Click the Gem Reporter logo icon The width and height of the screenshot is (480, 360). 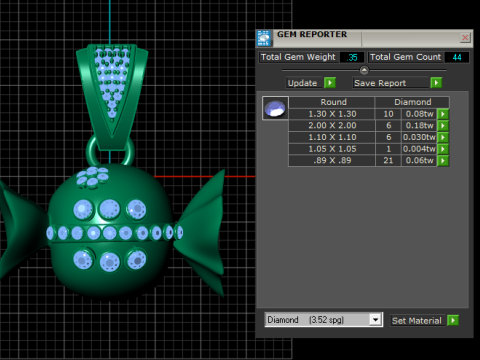coord(264,38)
